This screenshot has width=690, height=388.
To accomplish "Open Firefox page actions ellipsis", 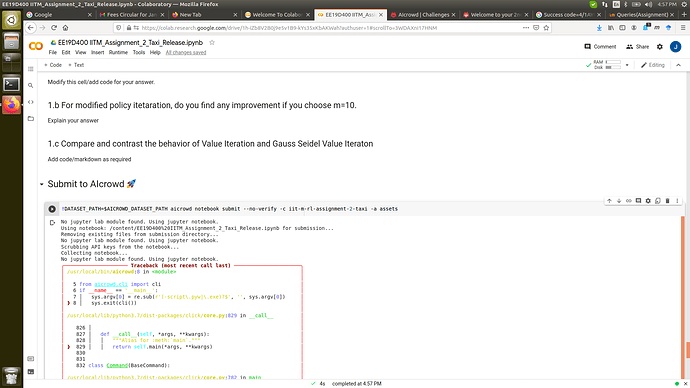I will click(x=526, y=28).
